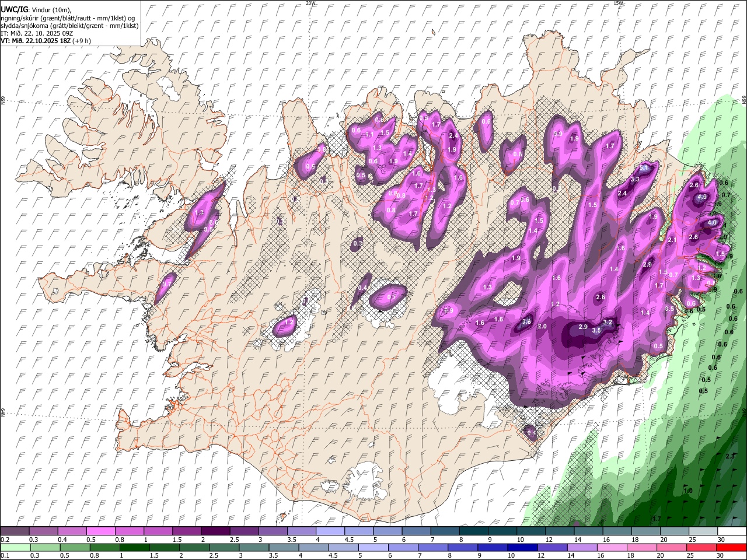Click the '15W' longitude label at top

619,3
